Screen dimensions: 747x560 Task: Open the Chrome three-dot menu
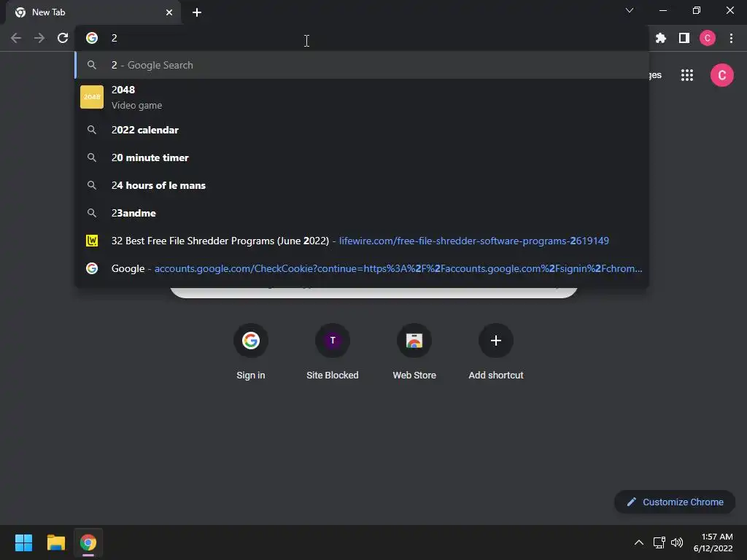pos(731,38)
